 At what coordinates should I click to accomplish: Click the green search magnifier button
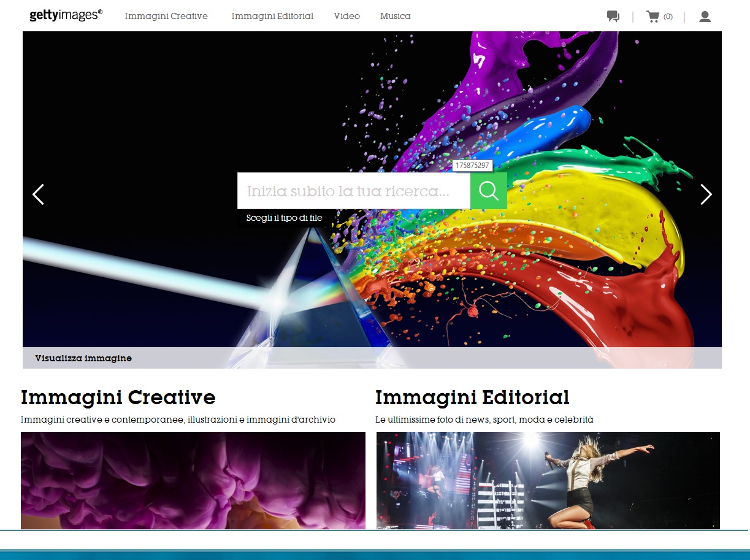[489, 191]
